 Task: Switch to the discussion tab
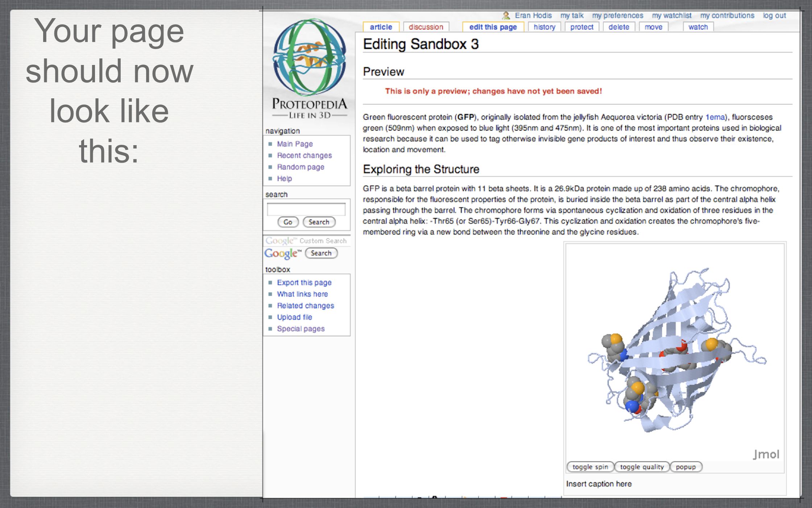pyautogui.click(x=426, y=27)
